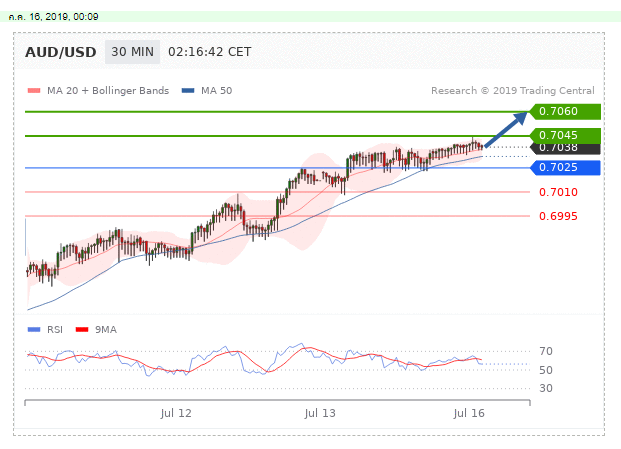Click the Jul 12 date axis label
This screenshot has width=621, height=449.
(176, 413)
